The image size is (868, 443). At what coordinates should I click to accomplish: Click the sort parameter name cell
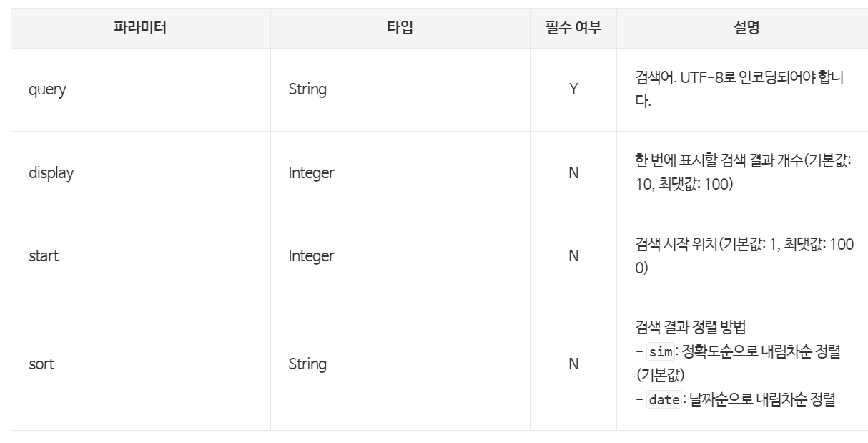click(41, 364)
